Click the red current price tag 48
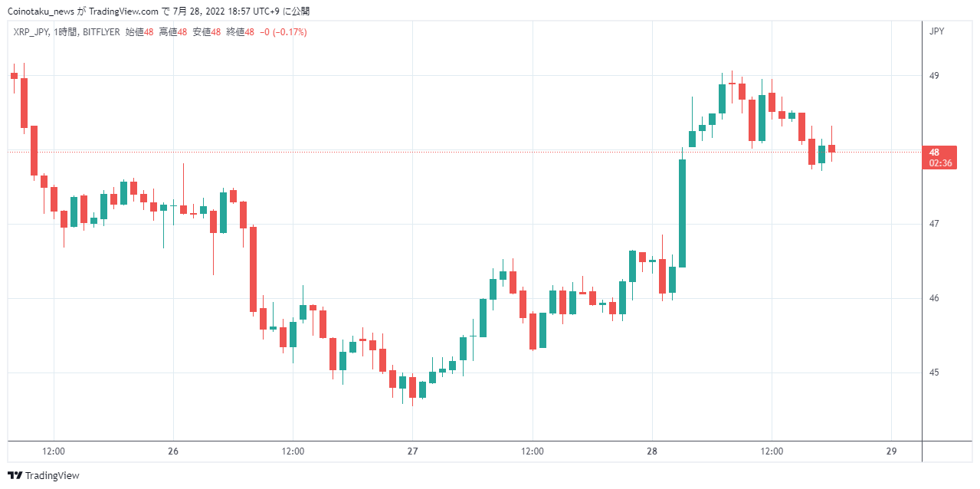 pos(934,153)
